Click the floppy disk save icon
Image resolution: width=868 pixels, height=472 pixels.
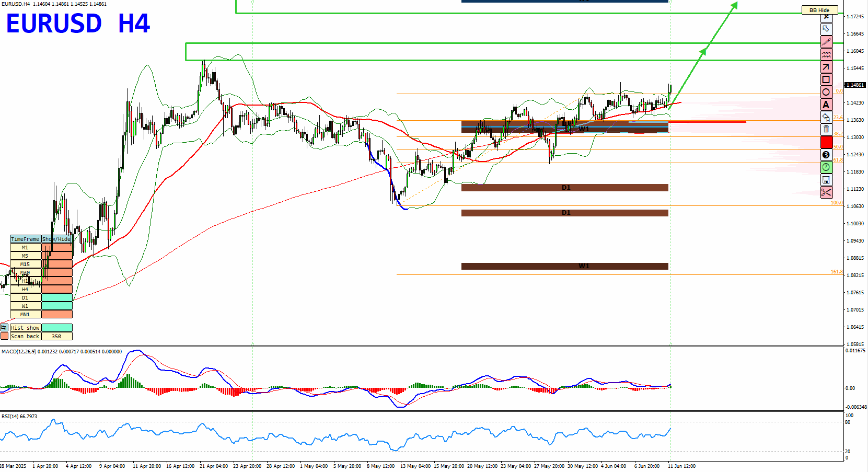coord(826,180)
